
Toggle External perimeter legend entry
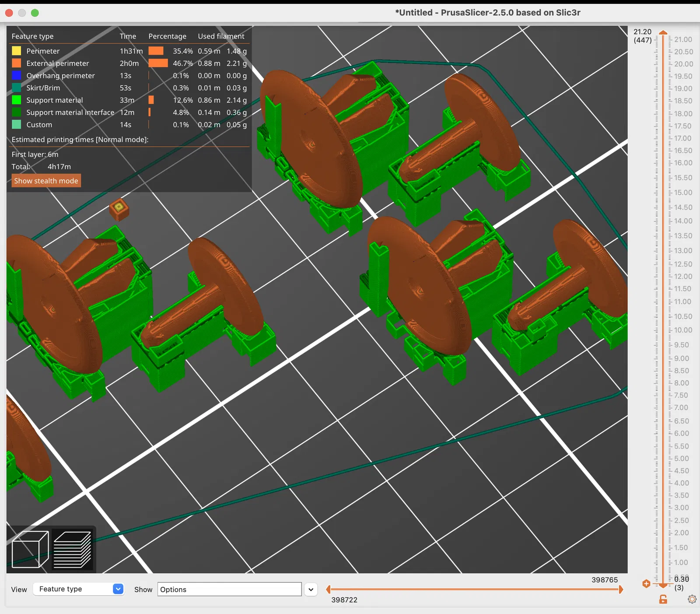129,63
